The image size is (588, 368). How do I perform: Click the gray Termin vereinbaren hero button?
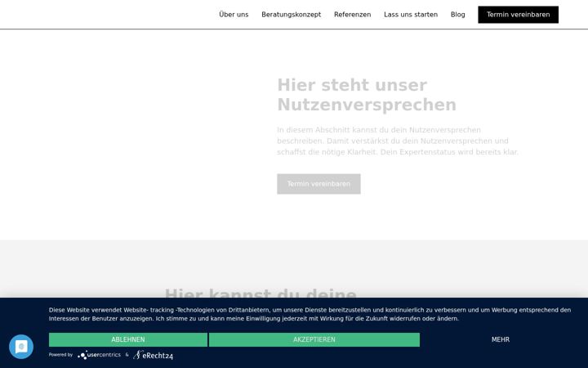(x=318, y=184)
